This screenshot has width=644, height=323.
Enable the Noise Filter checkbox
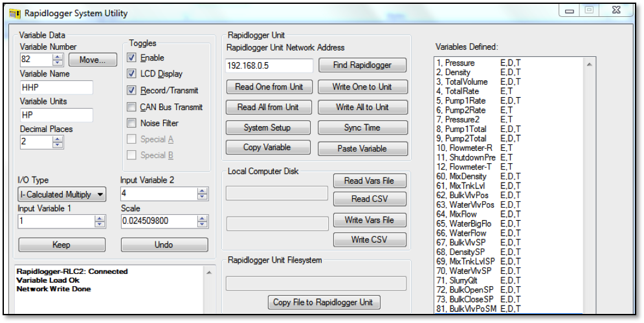click(x=131, y=123)
